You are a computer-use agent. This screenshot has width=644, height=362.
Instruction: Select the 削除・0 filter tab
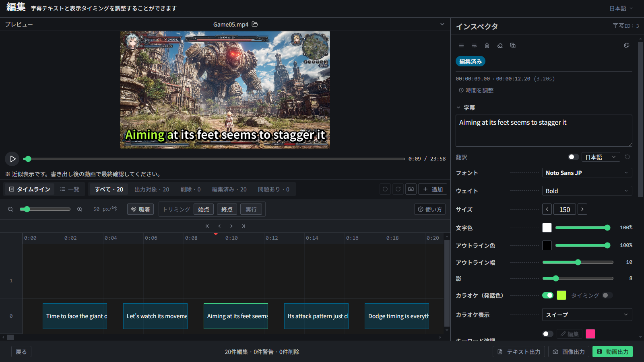(190, 189)
